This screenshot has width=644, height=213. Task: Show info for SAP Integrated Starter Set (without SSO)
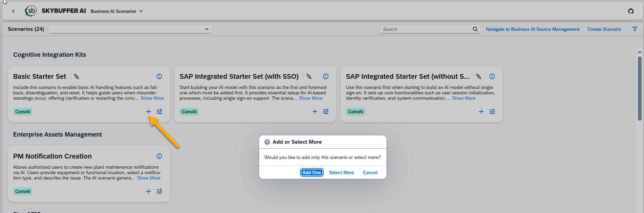(492, 76)
